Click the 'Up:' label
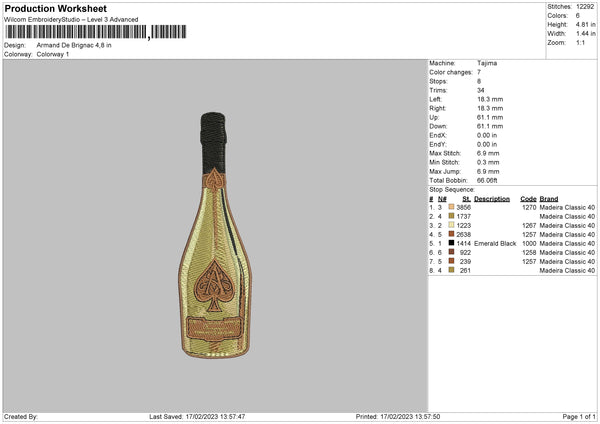 pos(434,117)
